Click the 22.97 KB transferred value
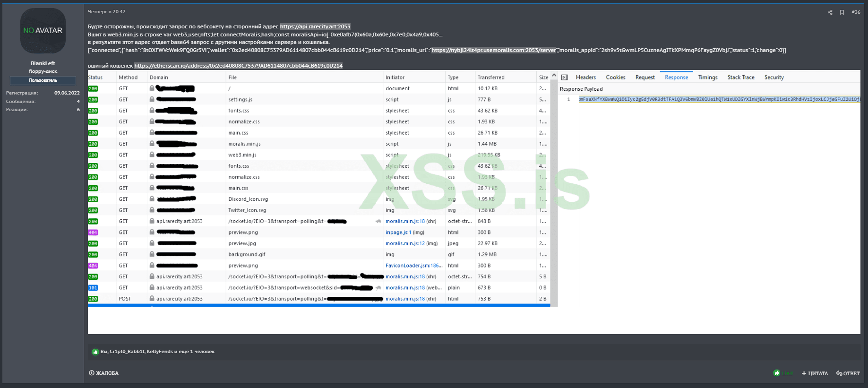Image resolution: width=868 pixels, height=388 pixels. coord(488,243)
